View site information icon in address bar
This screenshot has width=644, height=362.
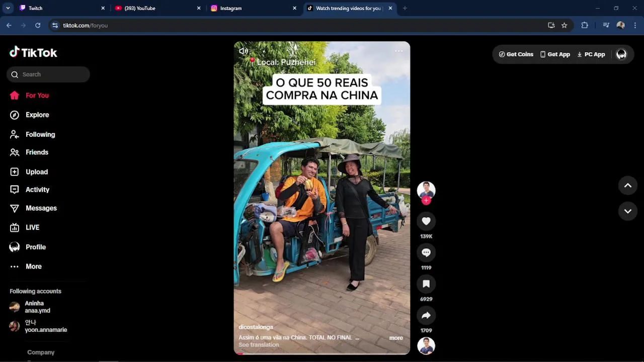55,25
